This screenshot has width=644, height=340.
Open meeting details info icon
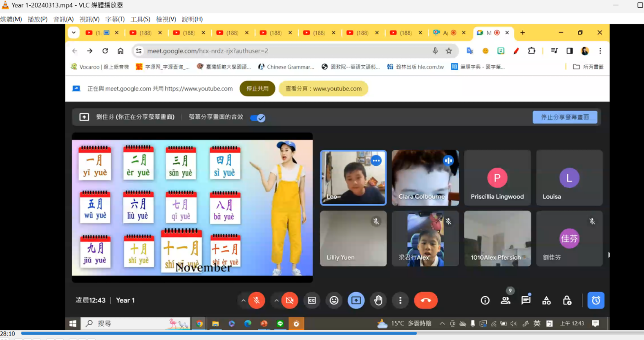click(485, 300)
